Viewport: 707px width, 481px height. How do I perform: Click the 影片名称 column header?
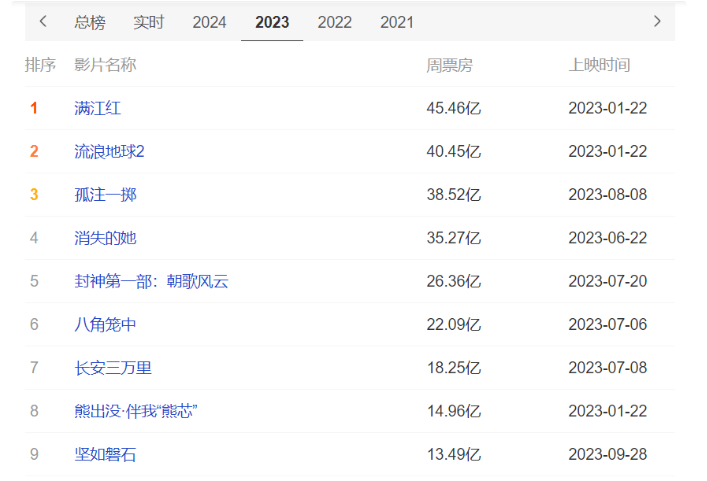(105, 65)
